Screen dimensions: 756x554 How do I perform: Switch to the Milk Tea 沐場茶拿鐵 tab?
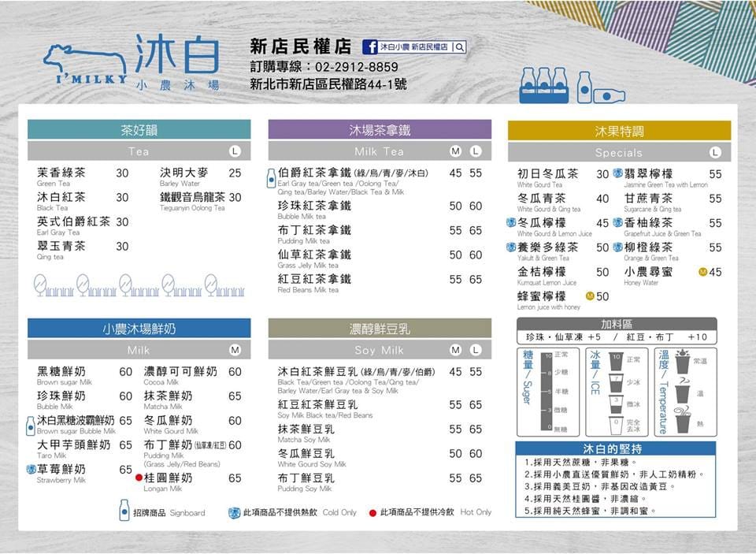pyautogui.click(x=380, y=128)
